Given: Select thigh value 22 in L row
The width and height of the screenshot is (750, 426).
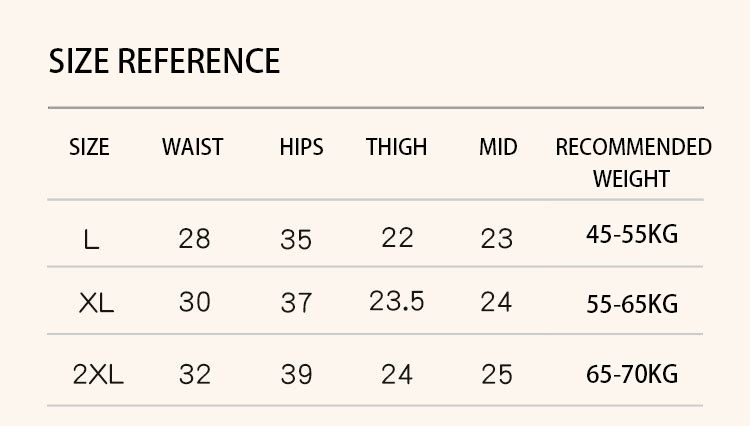Looking at the screenshot, I should (397, 238).
